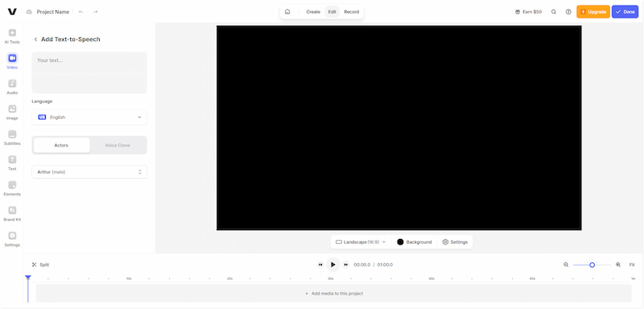Image resolution: width=644 pixels, height=309 pixels.
Task: Click the timeline zoom slider handle
Action: tap(592, 265)
